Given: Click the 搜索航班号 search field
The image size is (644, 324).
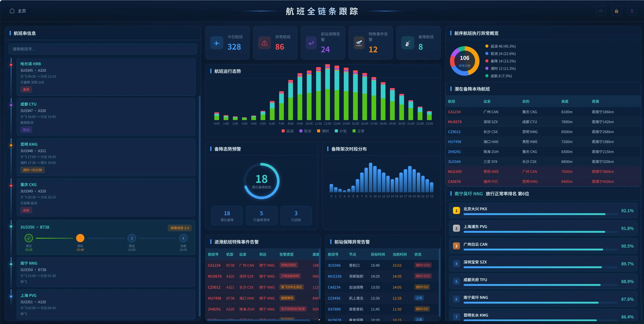Looking at the screenshot, I should (x=102, y=49).
